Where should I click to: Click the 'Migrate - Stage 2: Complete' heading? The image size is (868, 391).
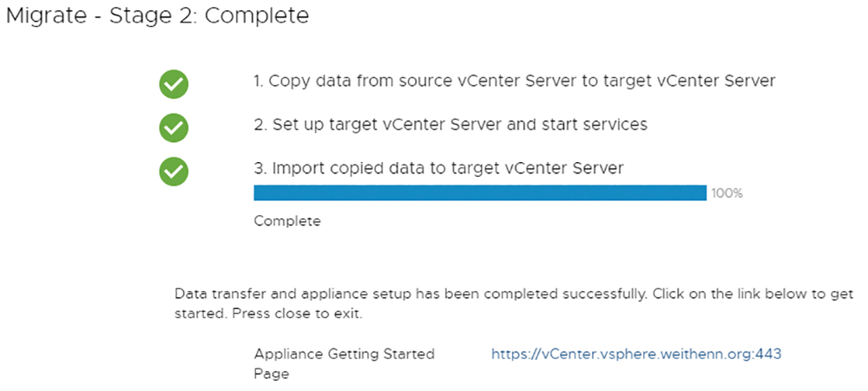tap(157, 16)
